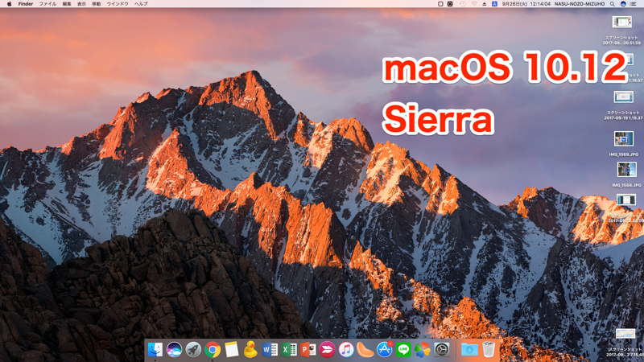Select IMG_1569.JPG on desktop
The width and height of the screenshot is (644, 362).
623,138
